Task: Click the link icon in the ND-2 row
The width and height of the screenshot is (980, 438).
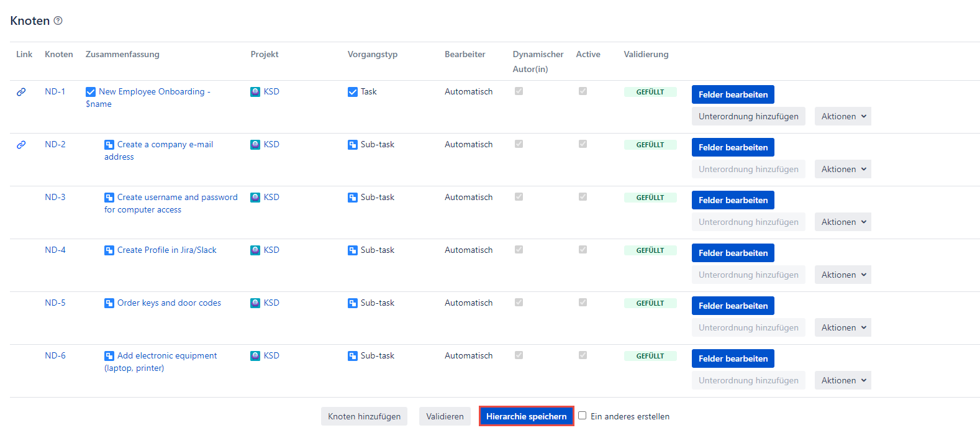Action: pos(21,145)
